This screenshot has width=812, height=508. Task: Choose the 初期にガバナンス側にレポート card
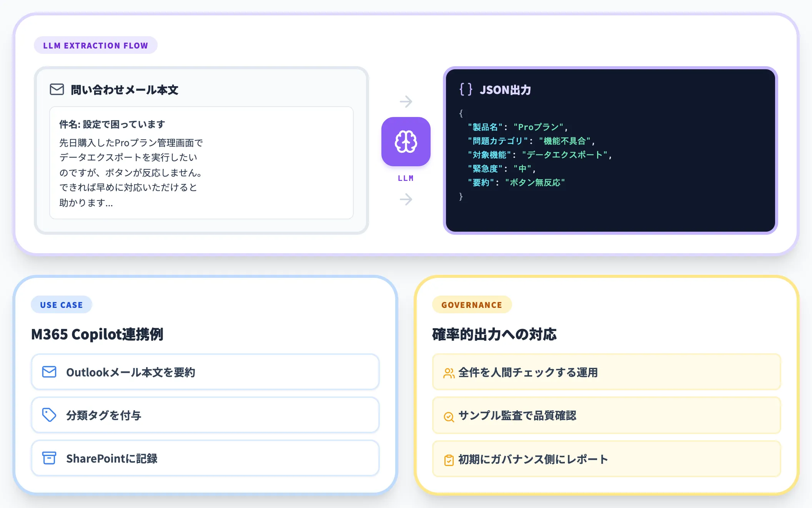coord(606,459)
